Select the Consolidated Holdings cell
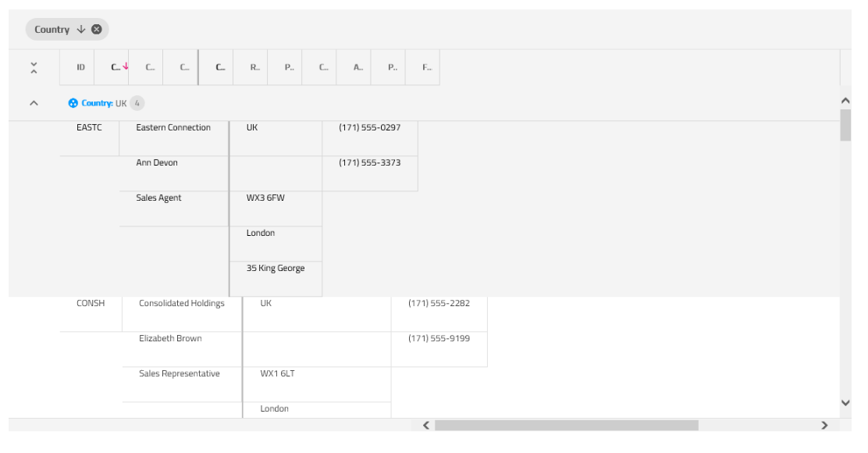This screenshot has width=868, height=453. pyautogui.click(x=182, y=315)
